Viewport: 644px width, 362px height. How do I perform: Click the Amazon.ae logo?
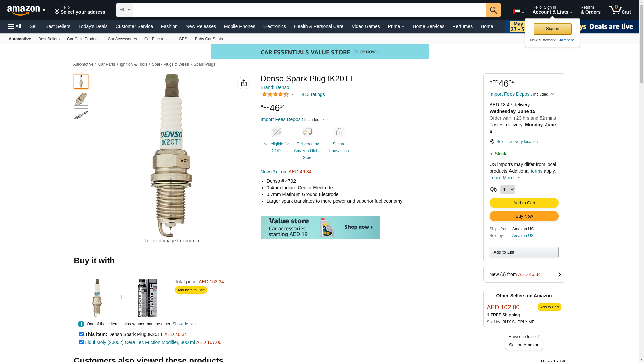(x=27, y=10)
